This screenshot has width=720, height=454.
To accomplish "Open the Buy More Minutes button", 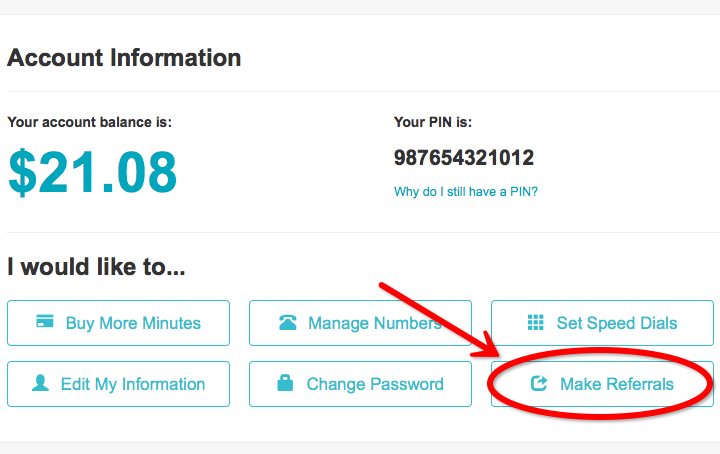I will point(118,323).
